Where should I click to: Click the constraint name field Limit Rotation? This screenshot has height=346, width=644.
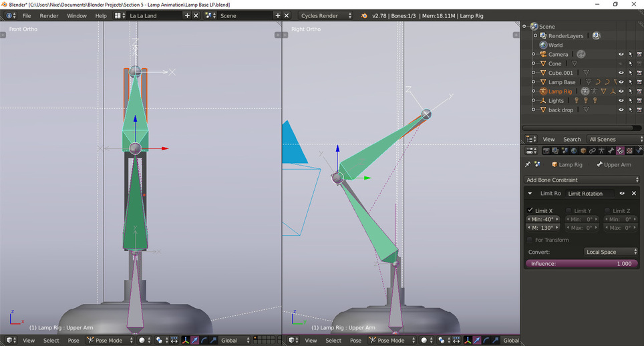click(590, 193)
